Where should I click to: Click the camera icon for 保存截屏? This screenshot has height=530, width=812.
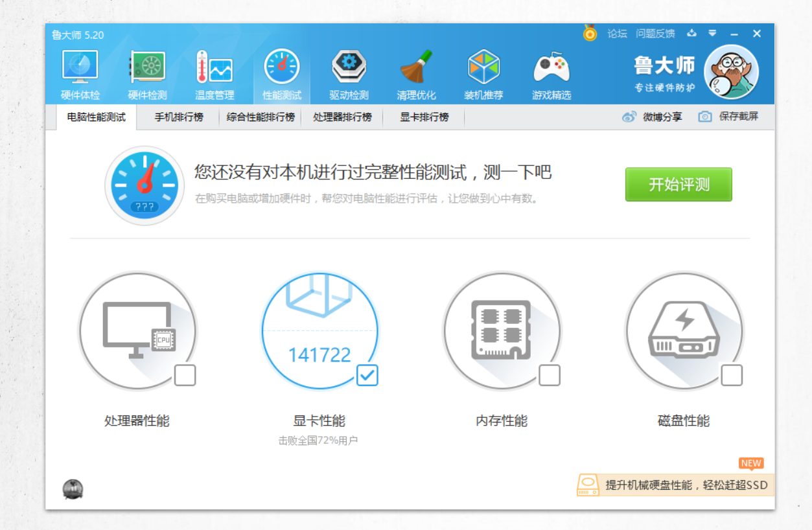[705, 117]
